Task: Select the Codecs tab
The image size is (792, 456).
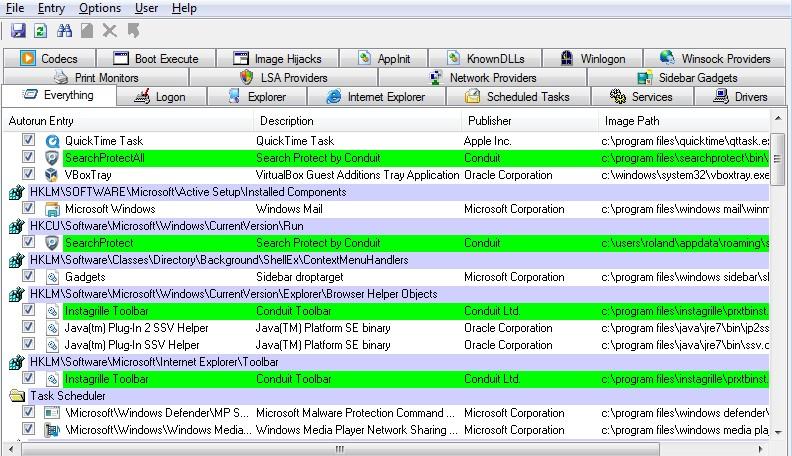Action: click(x=49, y=59)
